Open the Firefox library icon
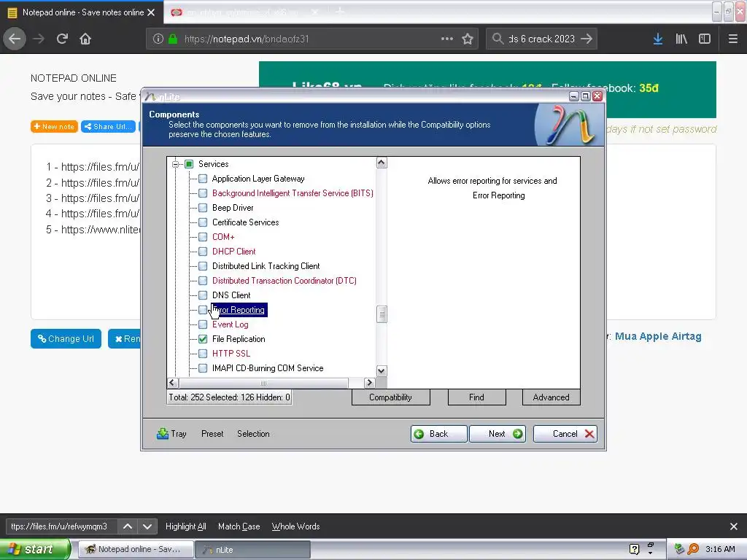This screenshot has width=747, height=560. (x=681, y=39)
